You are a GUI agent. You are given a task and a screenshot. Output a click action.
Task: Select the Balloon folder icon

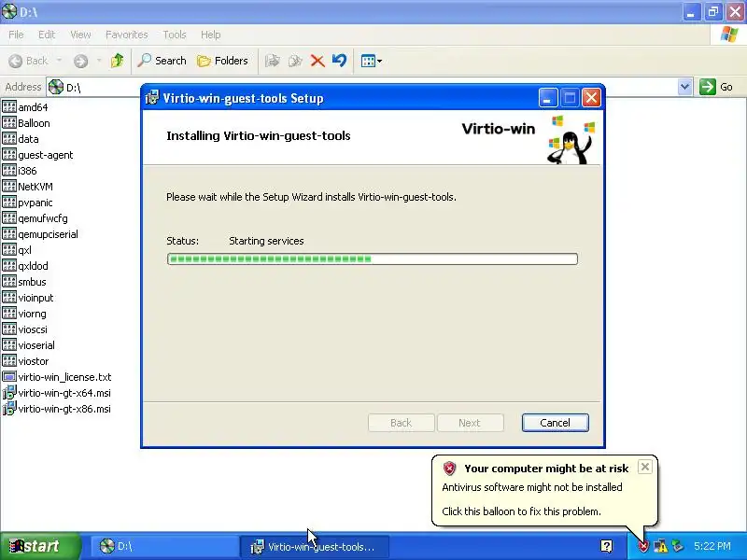pos(9,123)
